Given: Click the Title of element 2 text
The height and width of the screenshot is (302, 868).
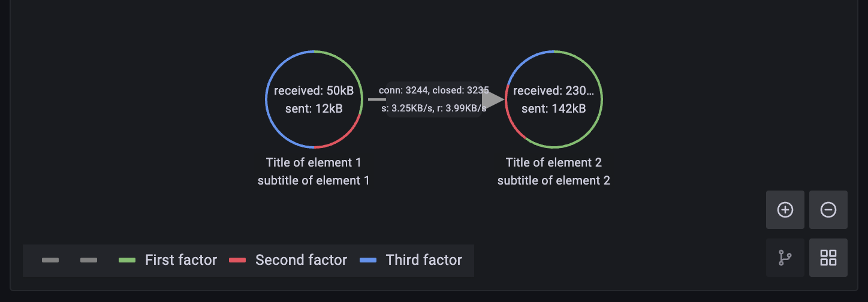Looking at the screenshot, I should click(x=553, y=162).
